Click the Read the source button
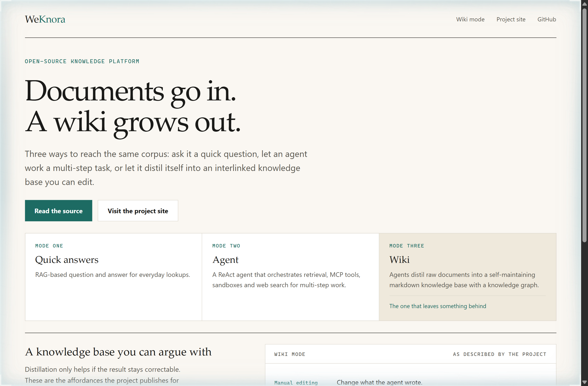 pos(59,210)
